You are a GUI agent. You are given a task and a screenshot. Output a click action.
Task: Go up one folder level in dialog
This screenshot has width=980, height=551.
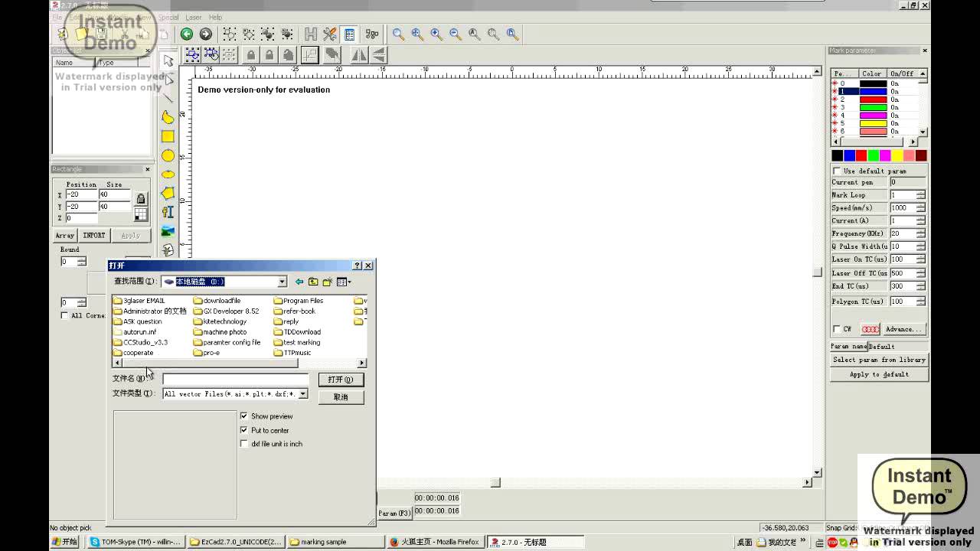coord(313,282)
